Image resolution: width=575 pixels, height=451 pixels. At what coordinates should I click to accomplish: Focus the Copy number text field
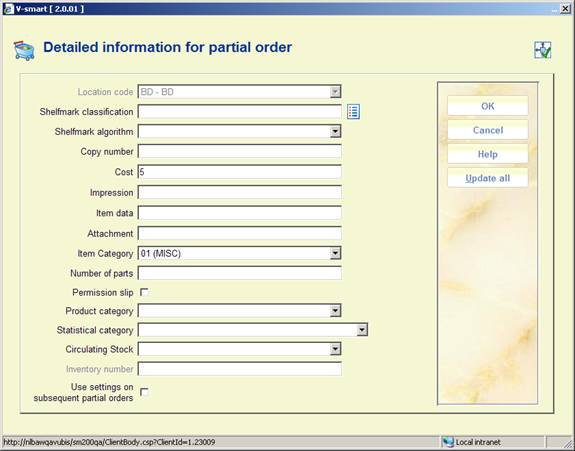tap(240, 151)
